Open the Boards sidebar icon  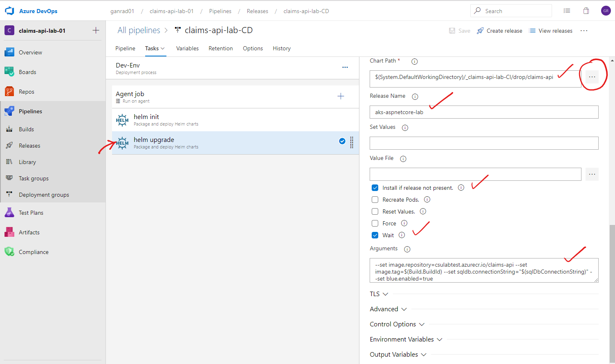coord(9,72)
